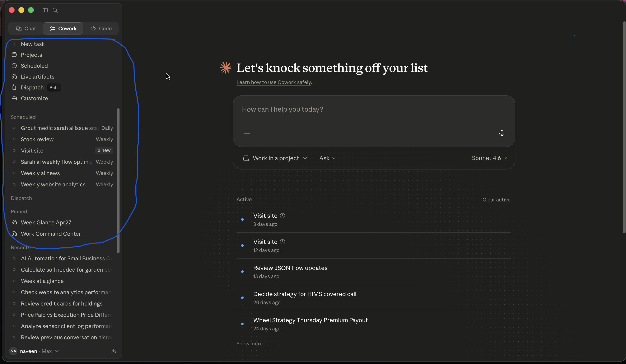Open Visit site in the Scheduled list
Viewport: 626px width, 364px height.
(62, 150)
